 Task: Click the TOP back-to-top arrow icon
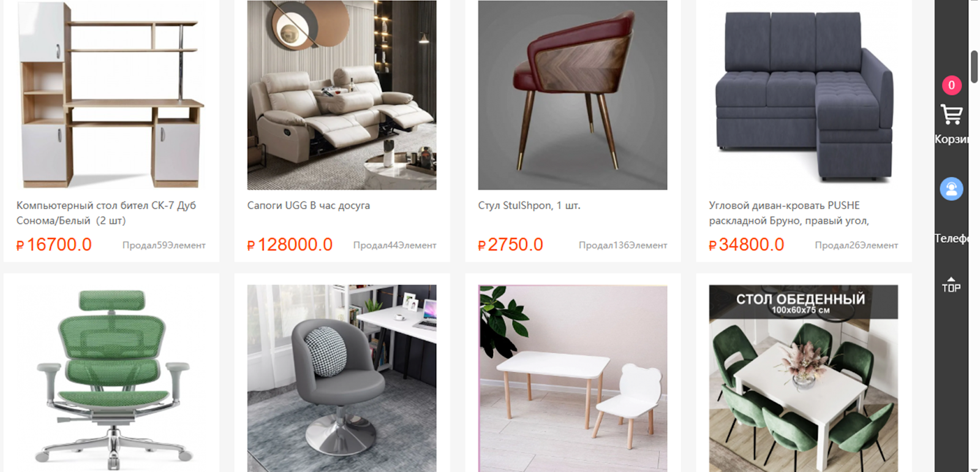[x=951, y=285]
